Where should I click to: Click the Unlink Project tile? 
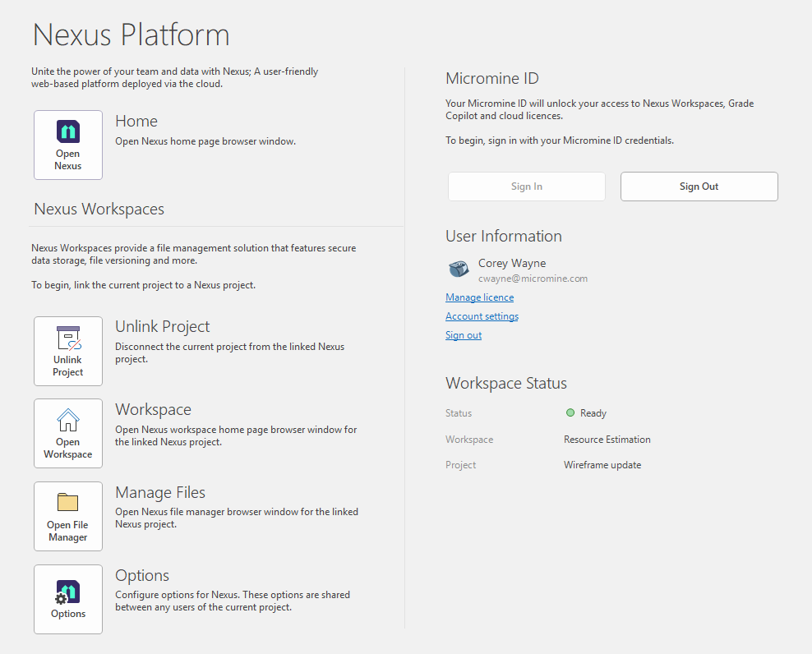(x=68, y=351)
